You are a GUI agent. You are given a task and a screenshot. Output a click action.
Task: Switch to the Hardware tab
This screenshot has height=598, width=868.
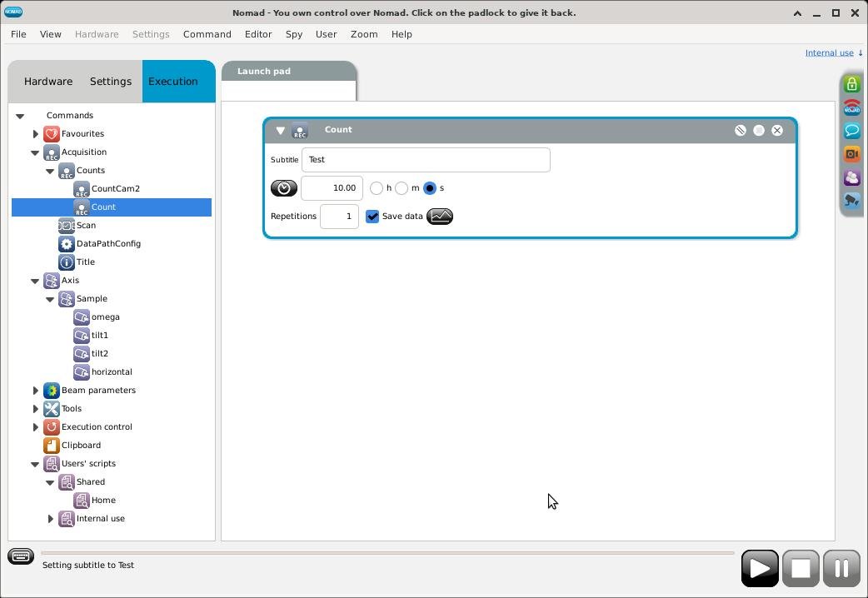coord(48,82)
